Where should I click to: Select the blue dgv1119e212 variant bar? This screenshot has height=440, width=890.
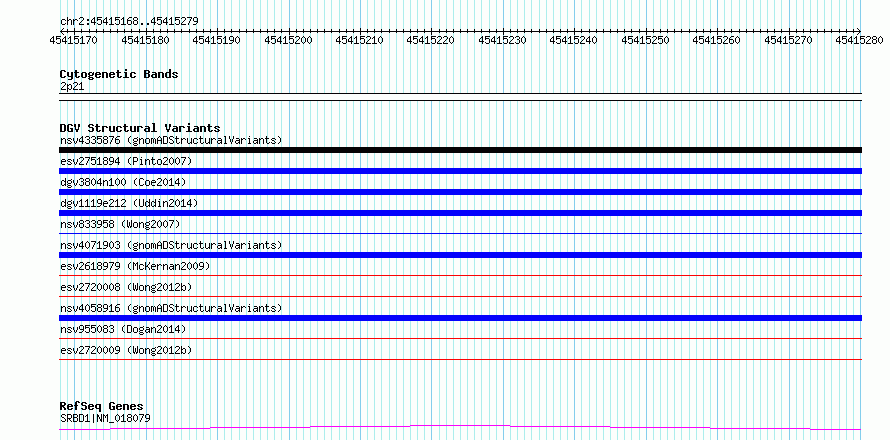click(x=460, y=213)
